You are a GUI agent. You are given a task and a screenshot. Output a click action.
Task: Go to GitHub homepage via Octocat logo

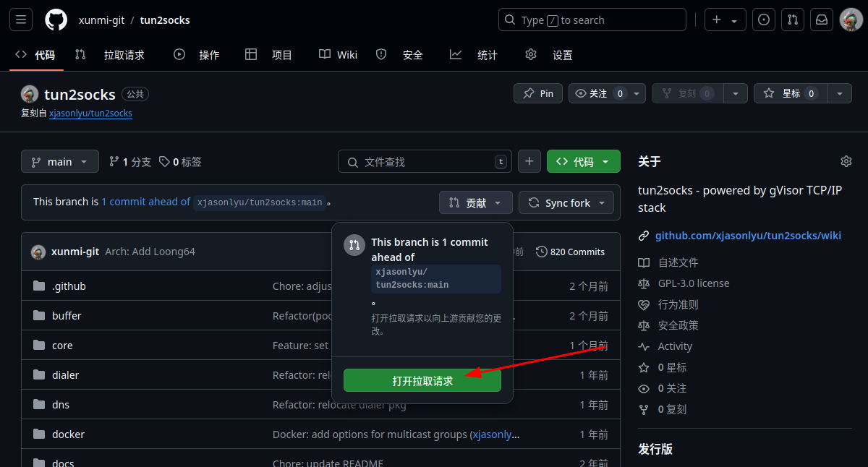[56, 20]
